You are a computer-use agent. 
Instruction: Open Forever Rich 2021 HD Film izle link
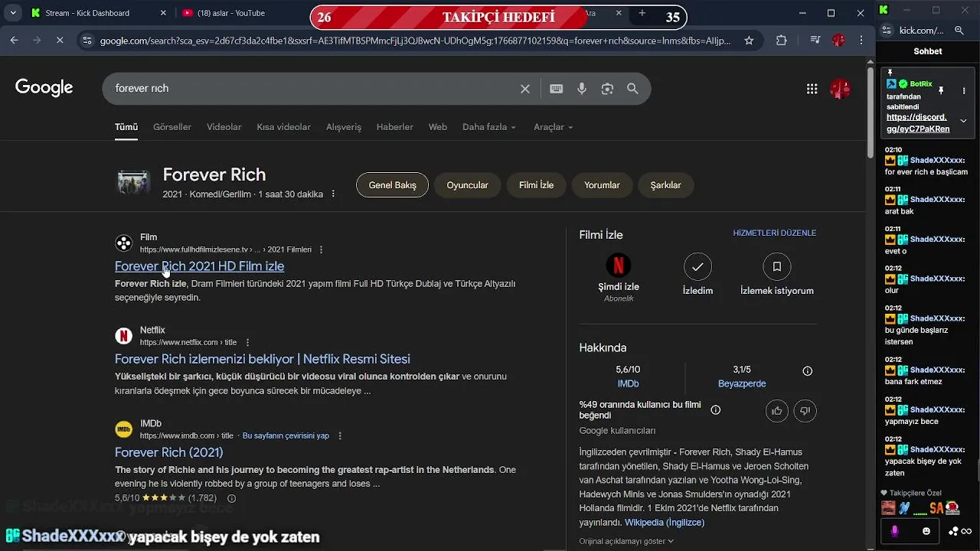(x=199, y=266)
